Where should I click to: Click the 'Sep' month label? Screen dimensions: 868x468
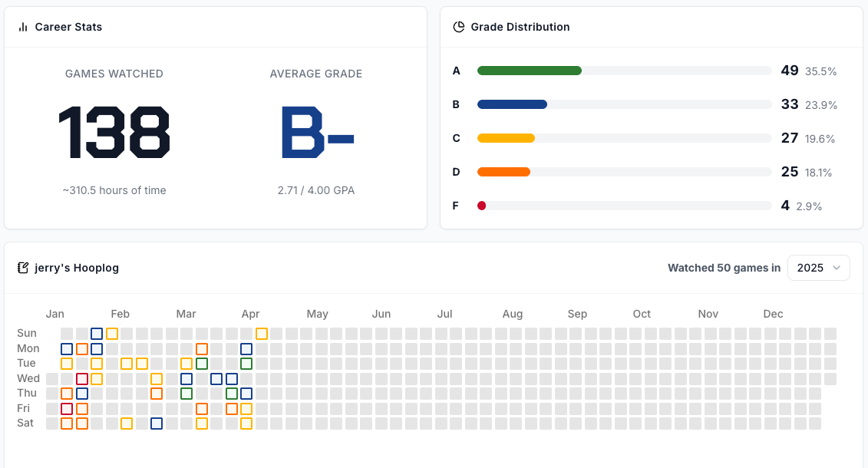(x=577, y=315)
